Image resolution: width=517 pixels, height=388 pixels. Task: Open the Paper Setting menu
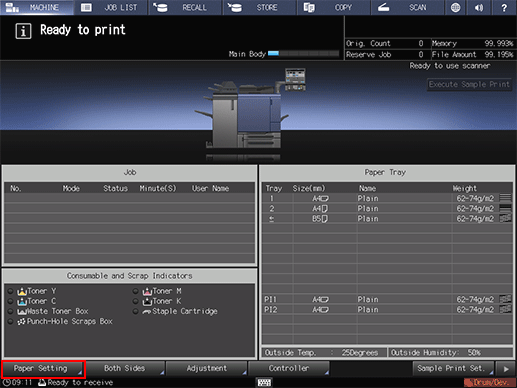tap(43, 369)
